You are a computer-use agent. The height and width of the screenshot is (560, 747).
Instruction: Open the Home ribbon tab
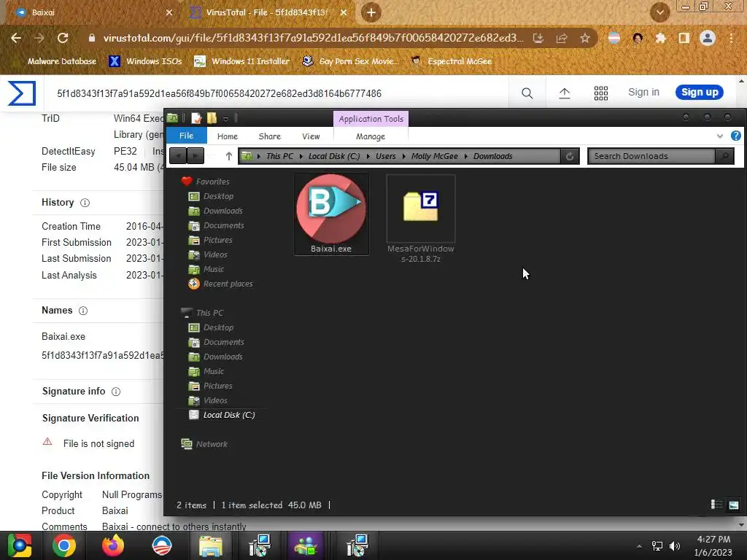point(228,136)
